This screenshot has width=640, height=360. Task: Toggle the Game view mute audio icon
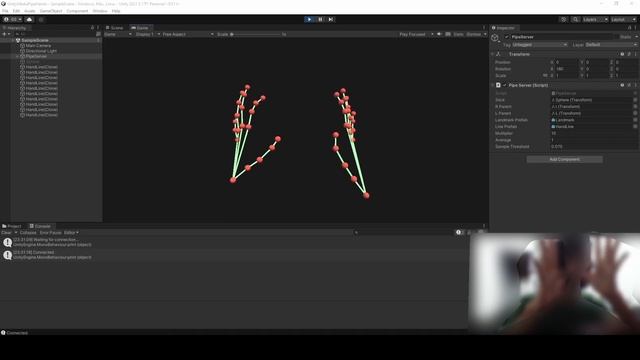(440, 34)
